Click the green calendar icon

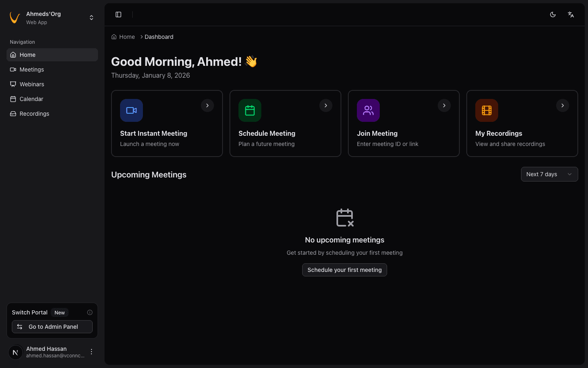tap(250, 110)
